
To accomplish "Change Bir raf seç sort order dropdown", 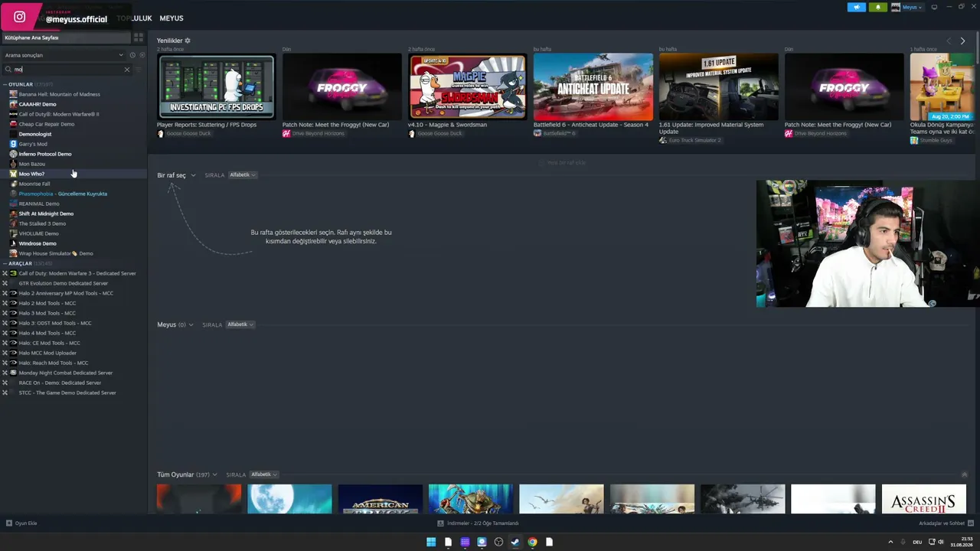I will 243,175.
